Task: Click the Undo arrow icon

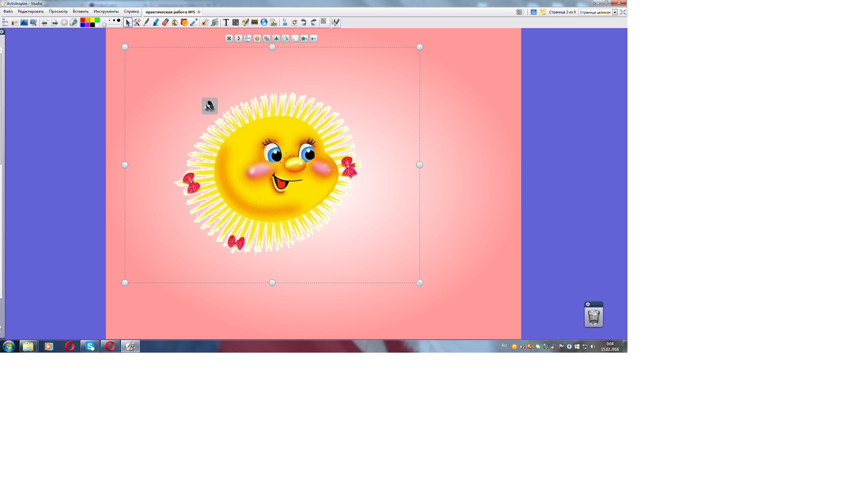Action: 304,22
